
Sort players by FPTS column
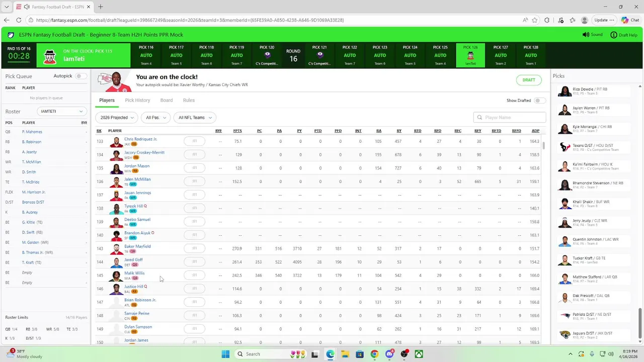[x=237, y=131]
